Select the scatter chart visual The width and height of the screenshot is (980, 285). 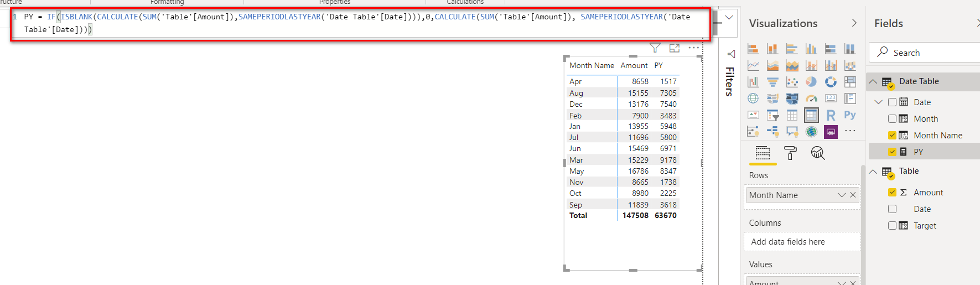[792, 82]
